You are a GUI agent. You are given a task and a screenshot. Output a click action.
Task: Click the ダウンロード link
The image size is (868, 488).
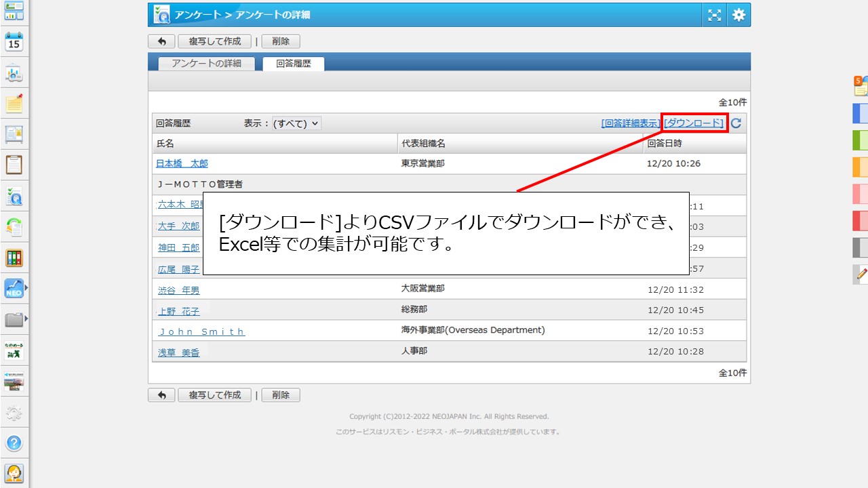[694, 123]
